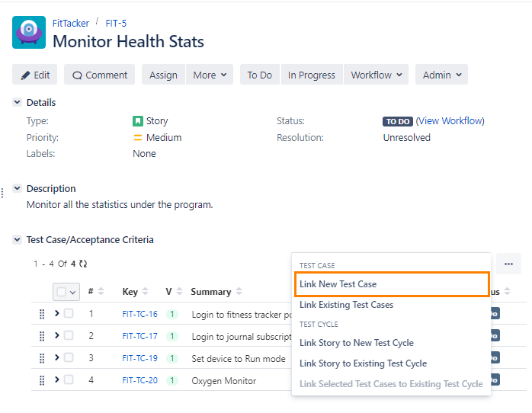Click drag handle icon for FIT-TC-17 row
This screenshot has height=413, width=532.
coord(42,336)
